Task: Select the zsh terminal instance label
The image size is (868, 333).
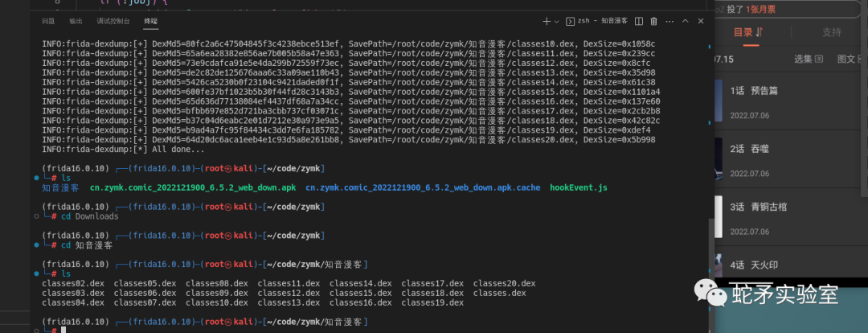Action: [596, 21]
